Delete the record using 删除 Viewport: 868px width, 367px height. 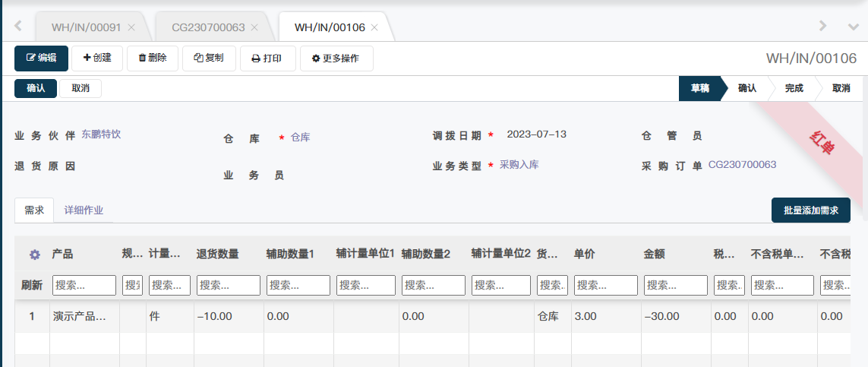click(x=153, y=58)
